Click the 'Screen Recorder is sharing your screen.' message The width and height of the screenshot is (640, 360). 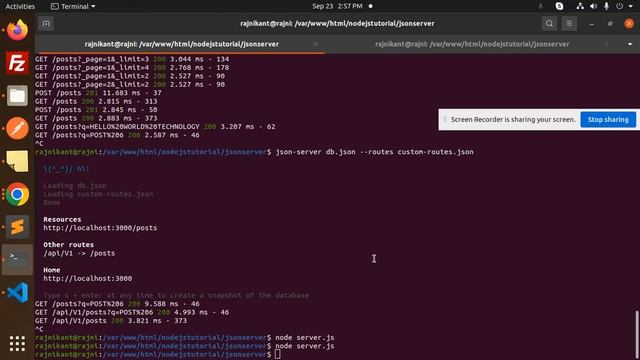513,120
